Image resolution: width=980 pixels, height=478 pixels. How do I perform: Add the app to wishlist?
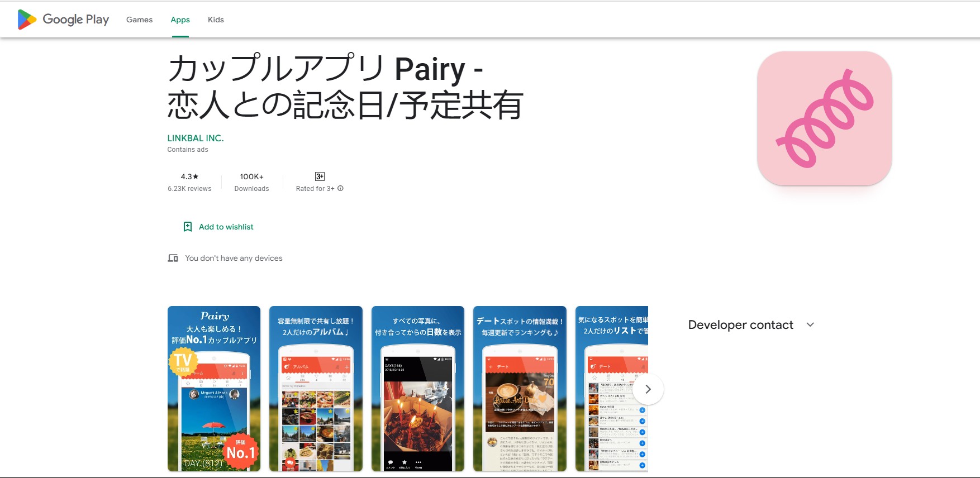point(226,227)
